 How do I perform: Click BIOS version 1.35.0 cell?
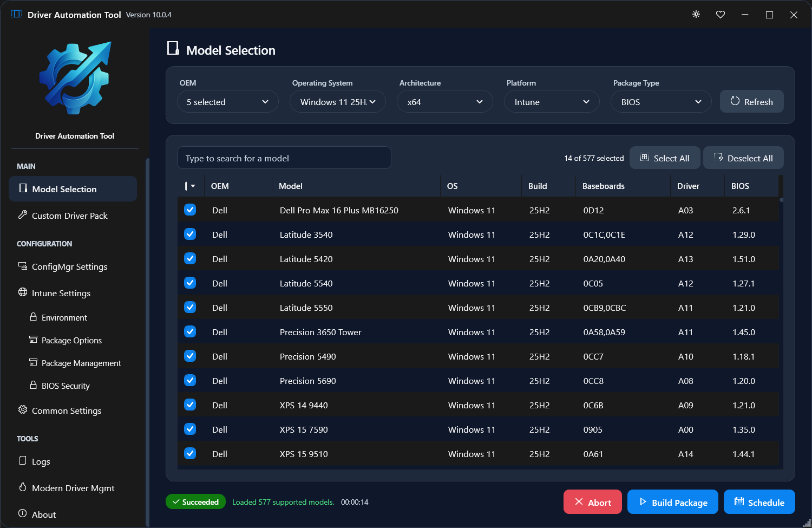(x=744, y=430)
